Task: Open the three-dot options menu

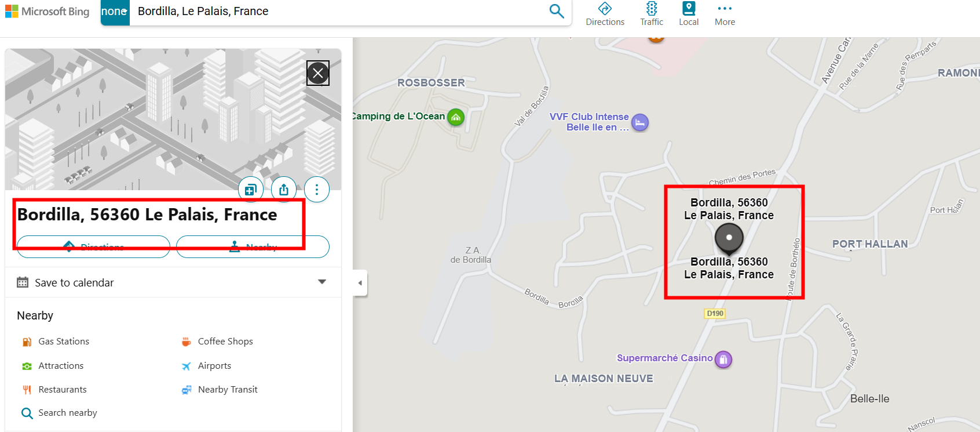Action: coord(317,190)
